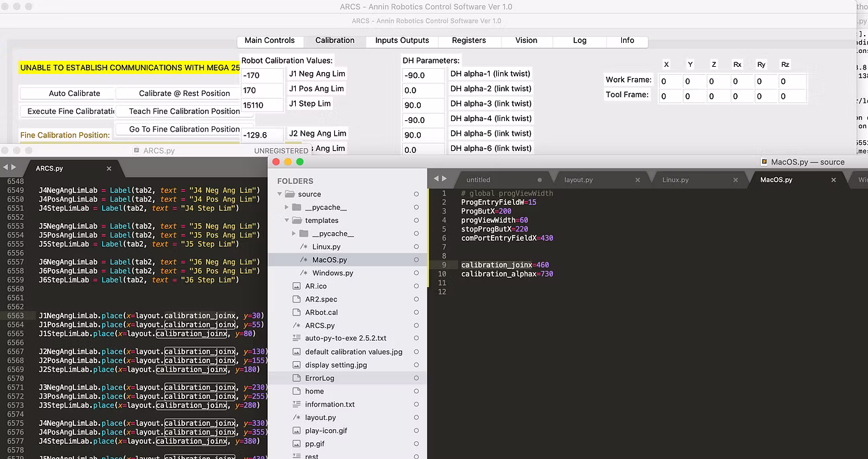This screenshot has height=459, width=868.
Task: Close the layout.py tab
Action: click(x=638, y=180)
